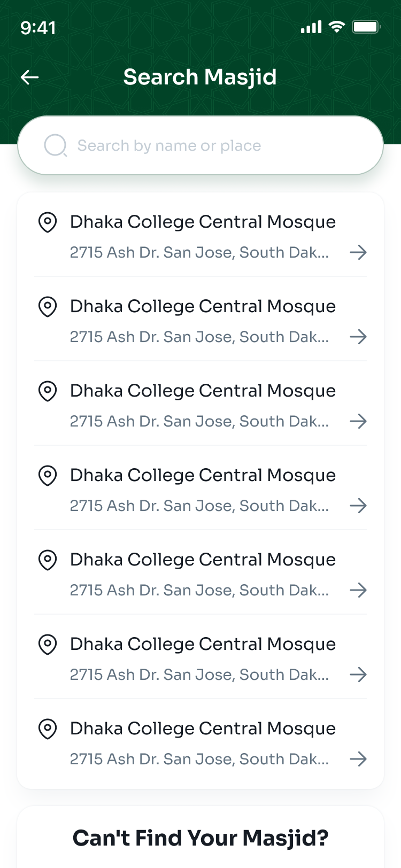
Task: Tap the back arrow in header
Action: [x=29, y=77]
